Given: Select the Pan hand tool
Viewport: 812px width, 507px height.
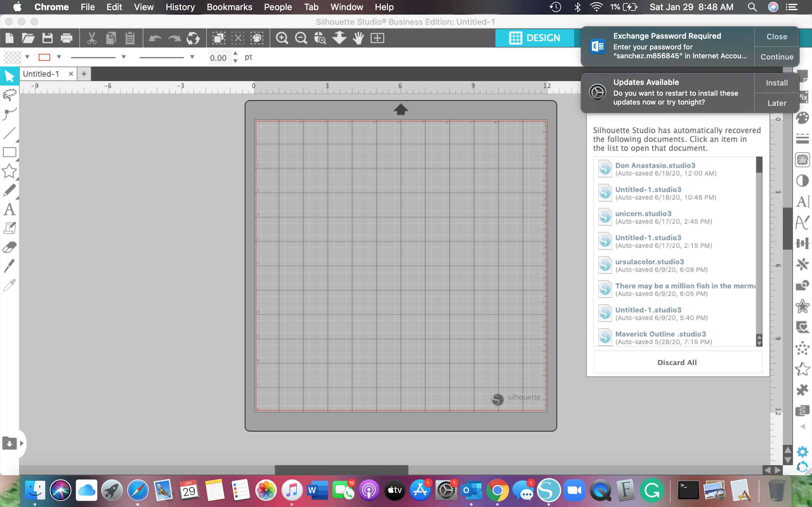Looking at the screenshot, I should click(x=358, y=38).
